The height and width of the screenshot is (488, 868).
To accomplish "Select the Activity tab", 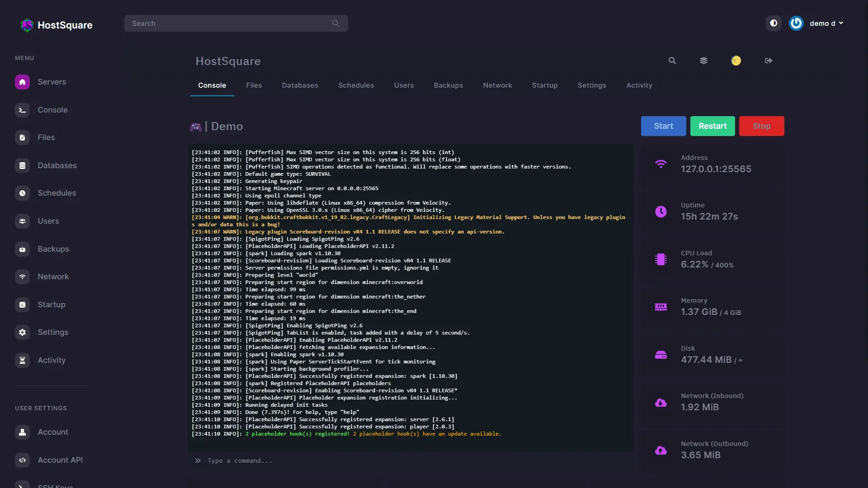I will pyautogui.click(x=639, y=85).
